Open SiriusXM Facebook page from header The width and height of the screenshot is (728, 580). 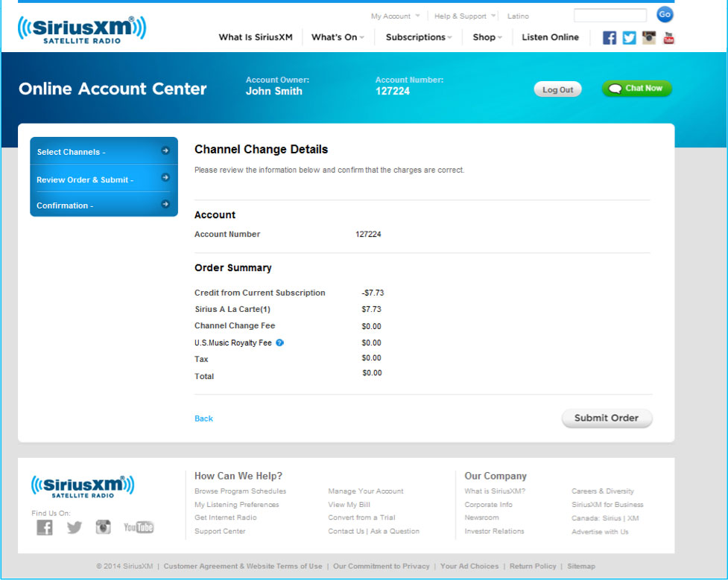pyautogui.click(x=609, y=37)
